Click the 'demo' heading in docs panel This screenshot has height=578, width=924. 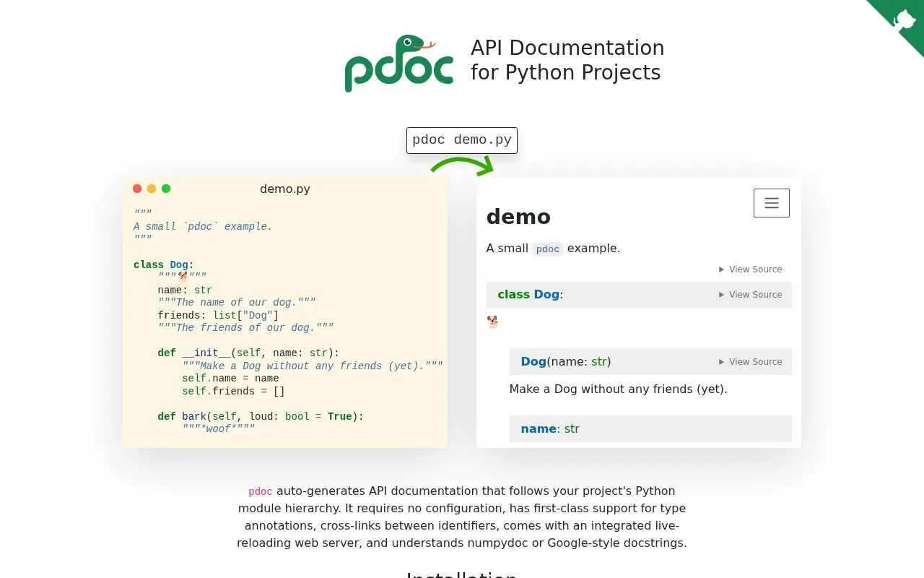(518, 217)
